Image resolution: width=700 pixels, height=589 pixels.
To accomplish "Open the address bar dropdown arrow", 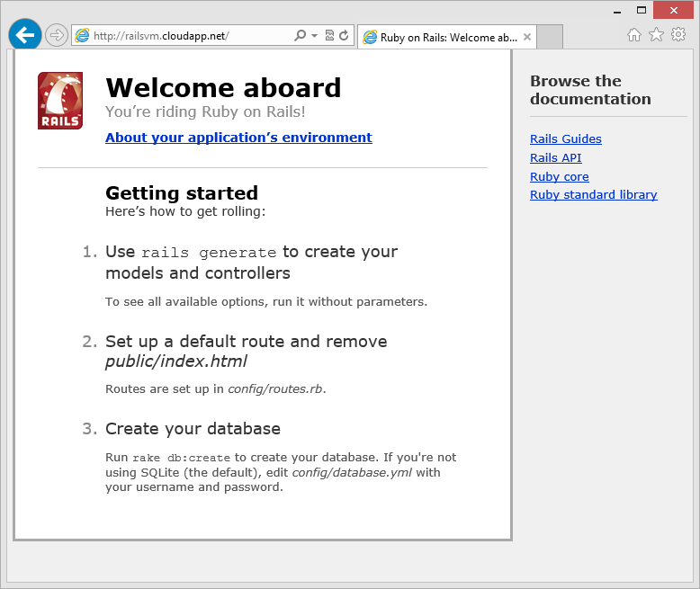I will (x=314, y=36).
